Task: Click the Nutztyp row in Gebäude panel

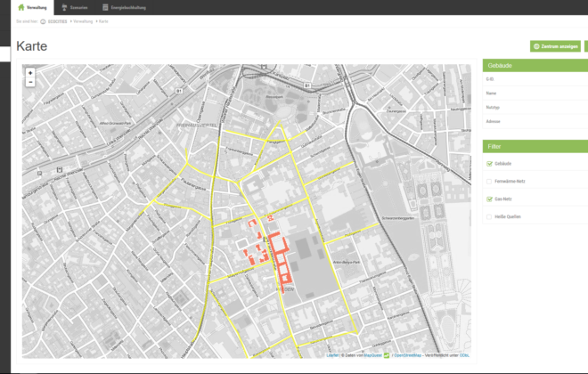Action: [x=535, y=107]
